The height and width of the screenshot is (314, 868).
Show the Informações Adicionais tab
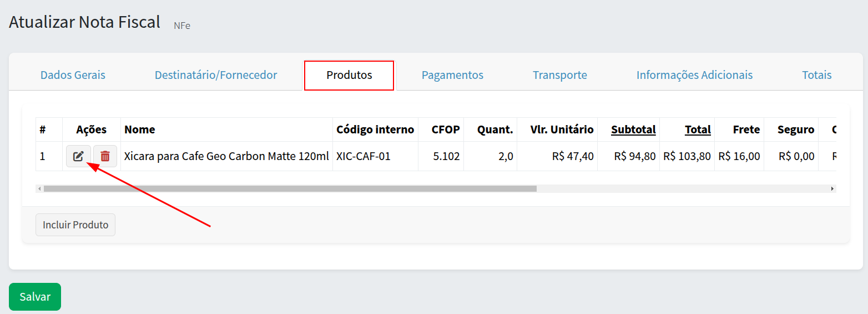694,75
